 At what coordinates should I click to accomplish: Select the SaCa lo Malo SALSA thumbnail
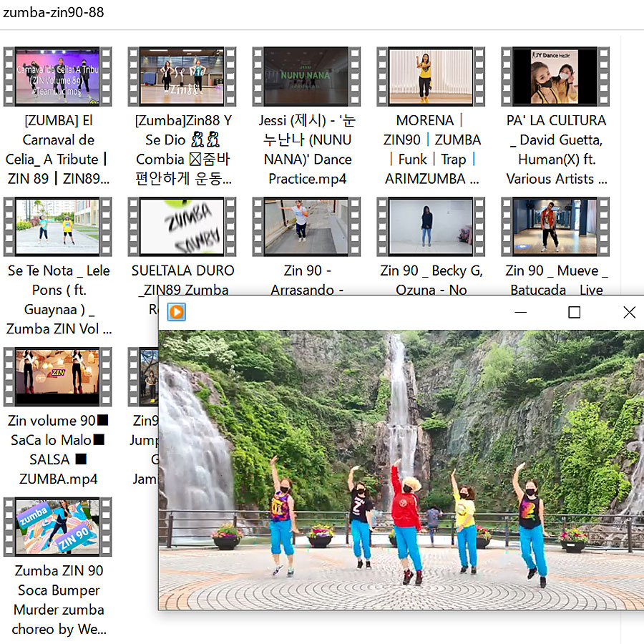(57, 376)
